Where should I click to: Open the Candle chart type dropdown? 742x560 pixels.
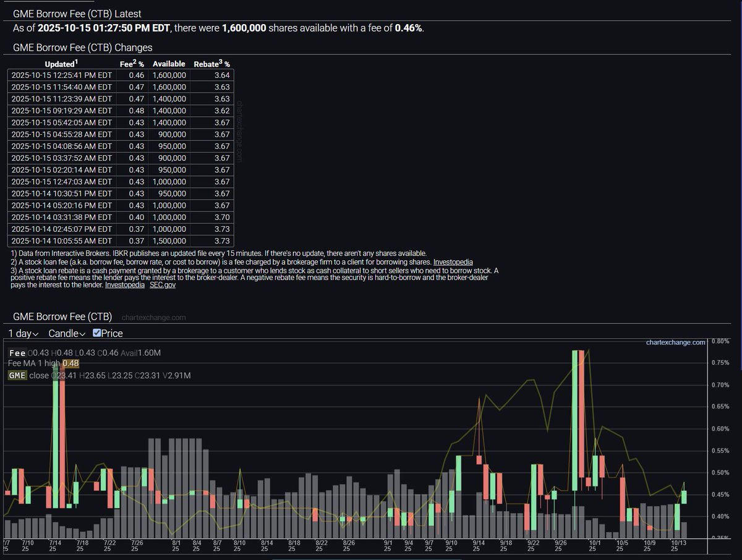(67, 333)
